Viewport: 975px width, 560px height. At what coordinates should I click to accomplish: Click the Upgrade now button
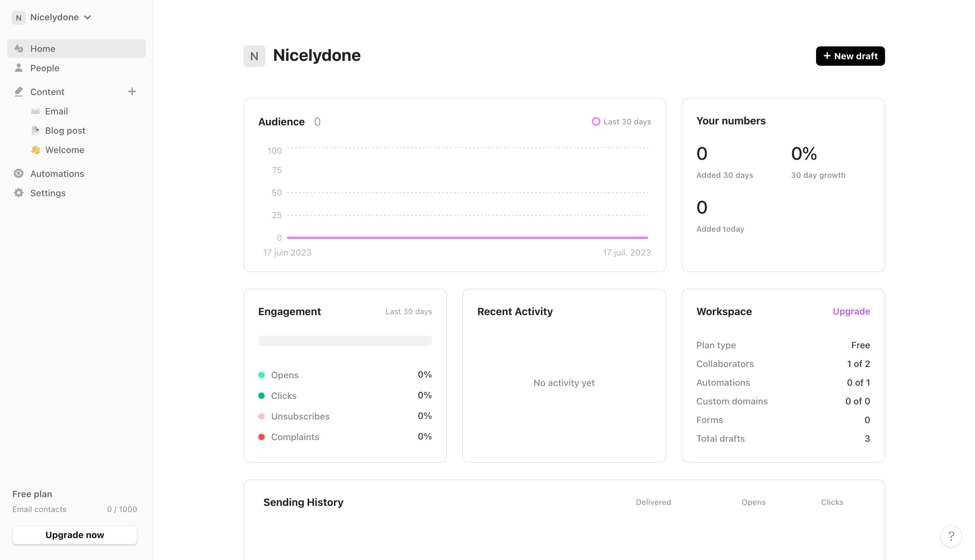point(75,535)
